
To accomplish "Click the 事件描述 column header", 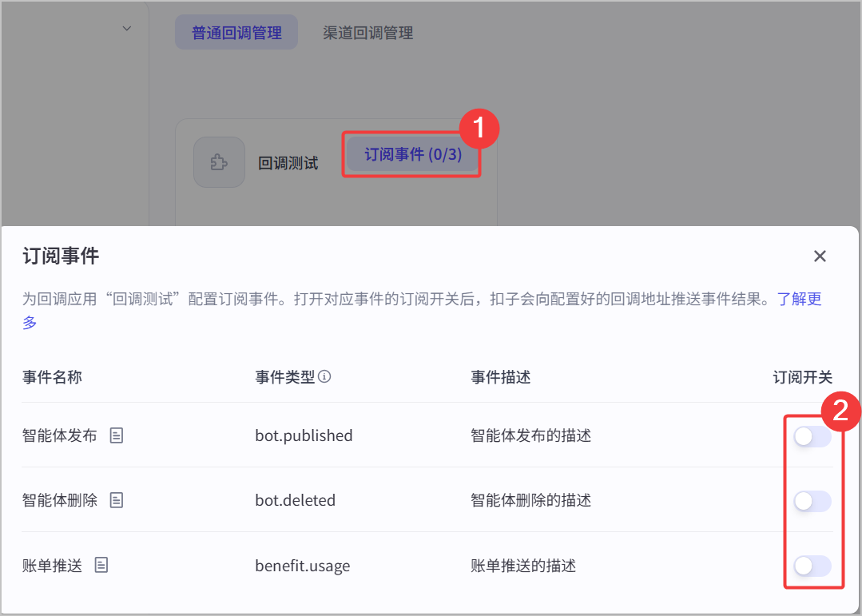I will [500, 377].
